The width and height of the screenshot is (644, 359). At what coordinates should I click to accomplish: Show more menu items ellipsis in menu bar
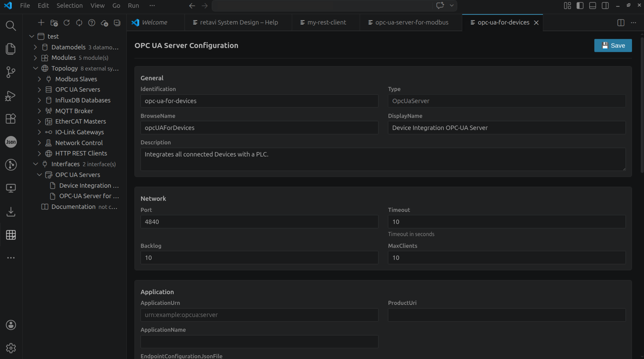(x=152, y=5)
